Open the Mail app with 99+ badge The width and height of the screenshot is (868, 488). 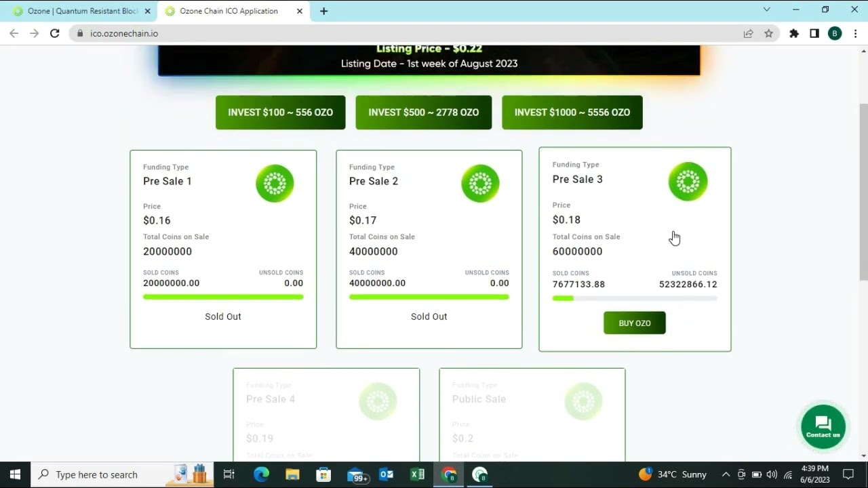357,474
